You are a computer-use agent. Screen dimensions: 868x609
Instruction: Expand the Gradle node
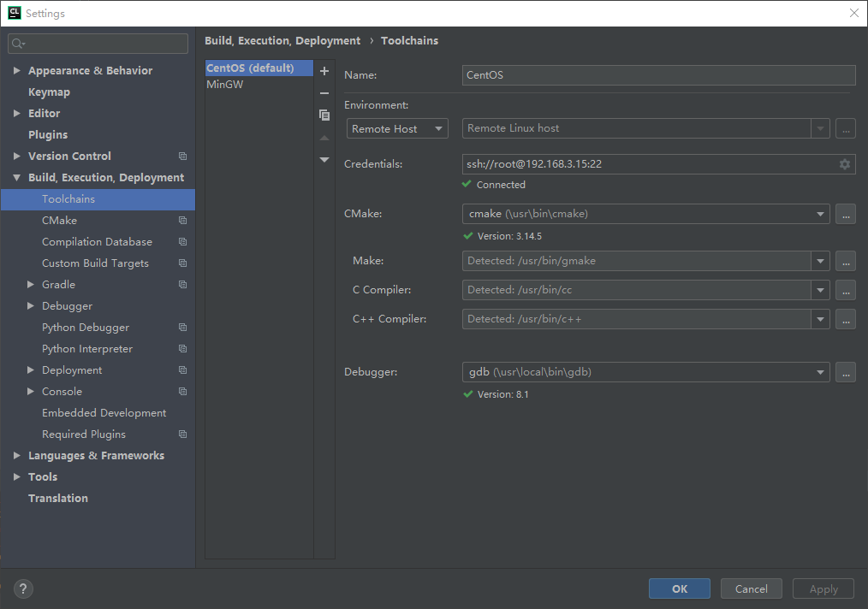click(x=31, y=284)
